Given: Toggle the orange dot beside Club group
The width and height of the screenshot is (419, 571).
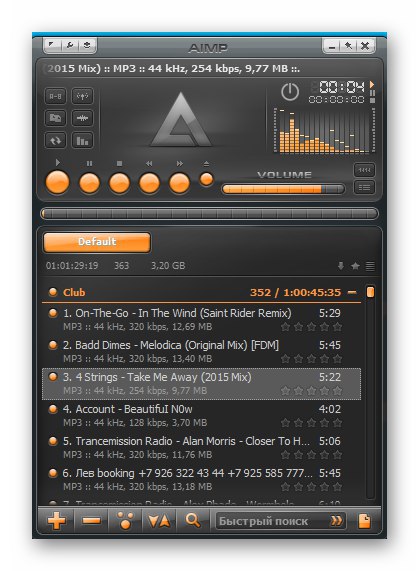Looking at the screenshot, I should point(53,292).
